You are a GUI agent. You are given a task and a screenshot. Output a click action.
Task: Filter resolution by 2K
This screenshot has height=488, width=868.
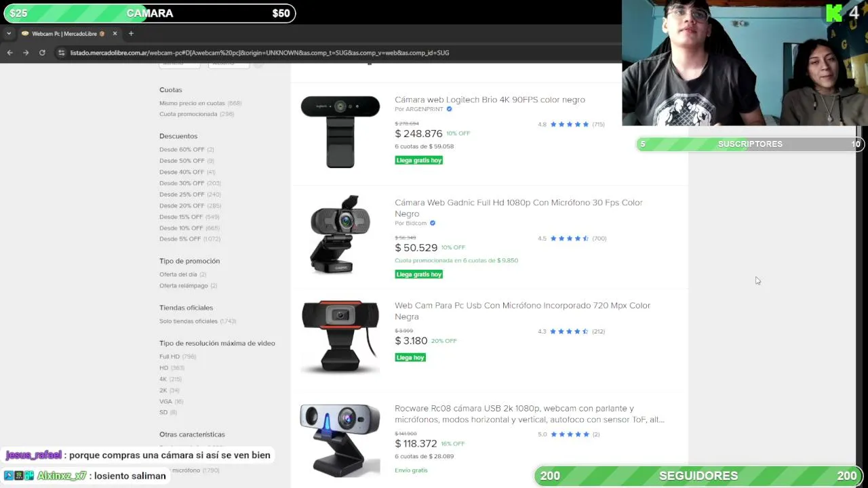tap(169, 390)
